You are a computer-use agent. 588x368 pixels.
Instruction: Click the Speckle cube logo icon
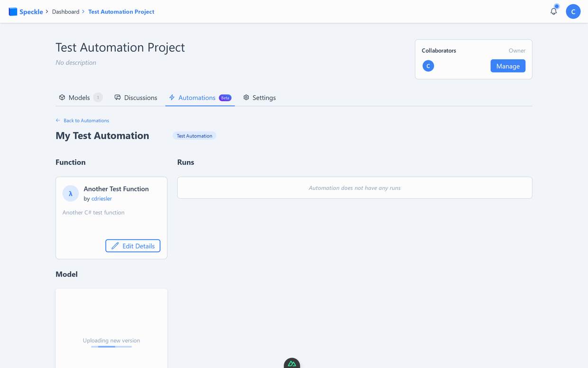point(13,11)
